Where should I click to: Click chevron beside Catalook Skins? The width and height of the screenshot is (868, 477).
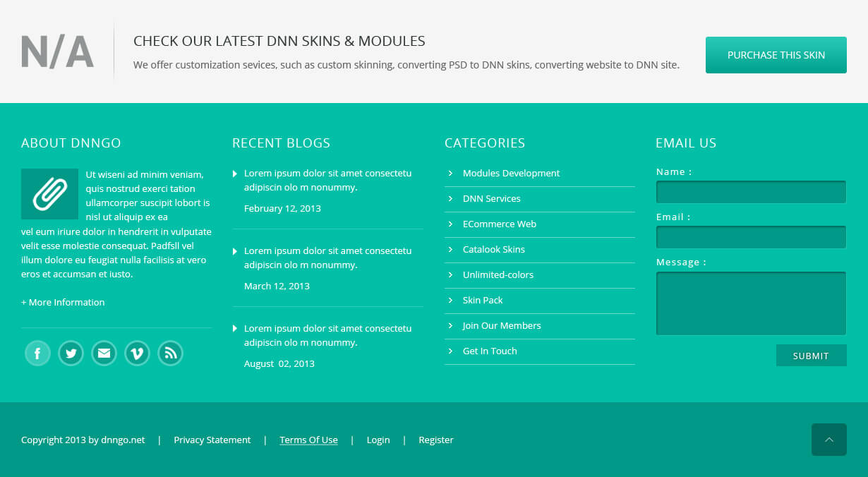pyautogui.click(x=450, y=249)
